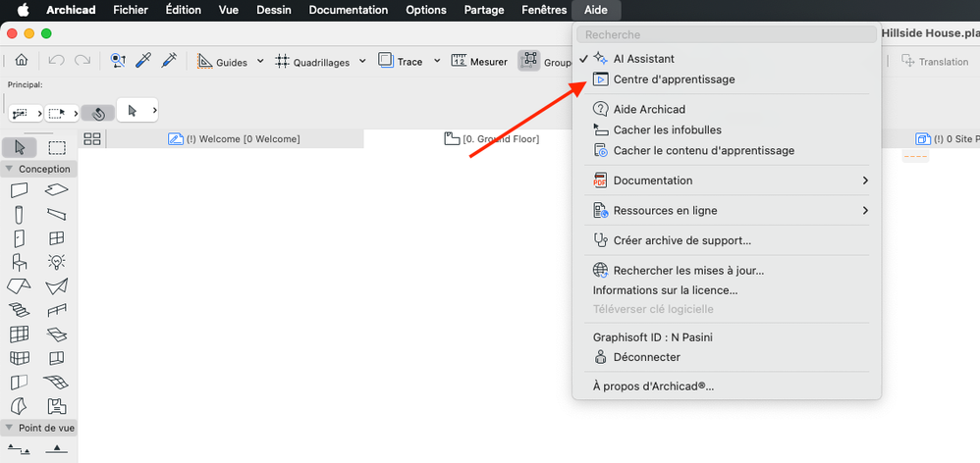
Task: Uncheck the AI Assistant menu item
Action: [643, 59]
